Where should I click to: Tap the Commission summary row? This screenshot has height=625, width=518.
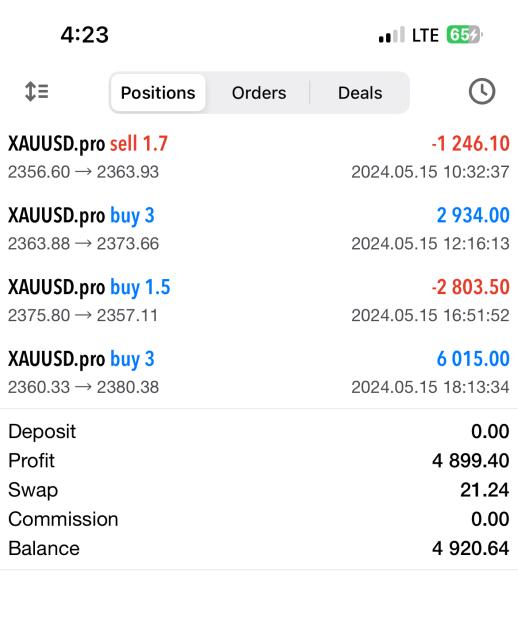pyautogui.click(x=259, y=519)
